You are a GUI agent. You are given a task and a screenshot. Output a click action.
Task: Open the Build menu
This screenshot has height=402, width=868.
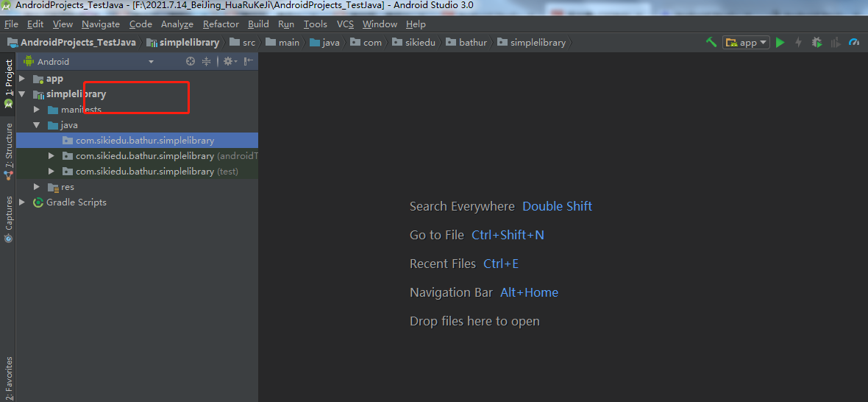point(258,24)
